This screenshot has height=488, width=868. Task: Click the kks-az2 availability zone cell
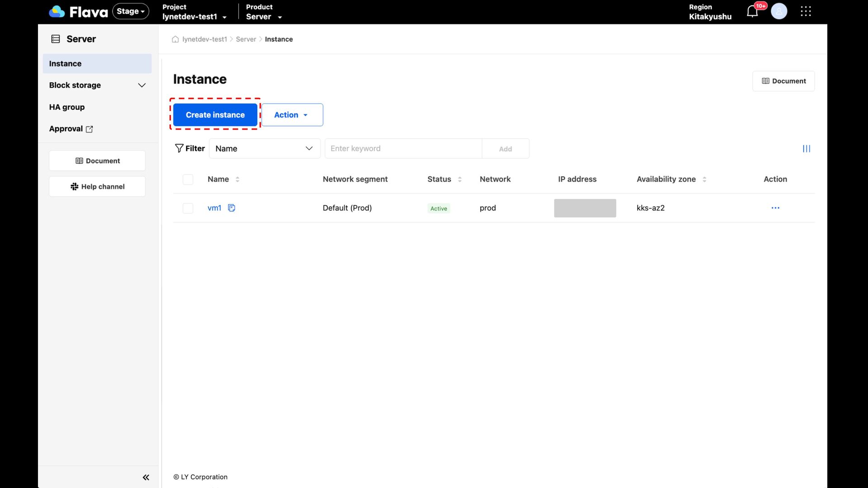coord(651,208)
